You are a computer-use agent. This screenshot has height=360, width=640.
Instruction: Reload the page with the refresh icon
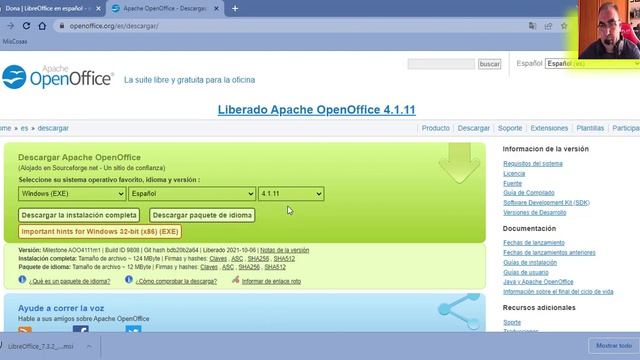tap(26, 26)
